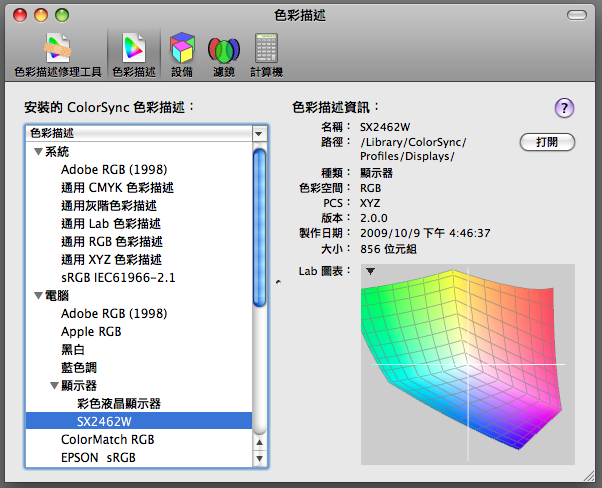Screen dimensions: 602x488
Task: Select EPSON sRGB profile
Action: (x=98, y=458)
